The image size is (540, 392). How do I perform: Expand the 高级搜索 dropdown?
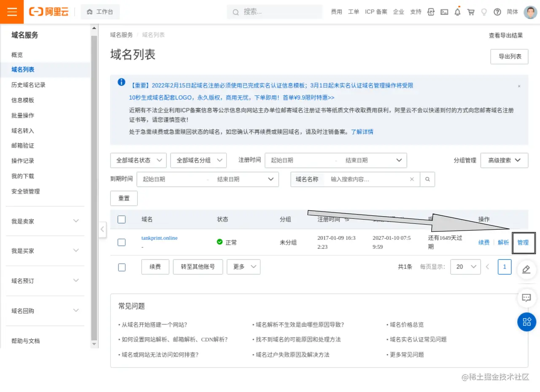click(505, 160)
